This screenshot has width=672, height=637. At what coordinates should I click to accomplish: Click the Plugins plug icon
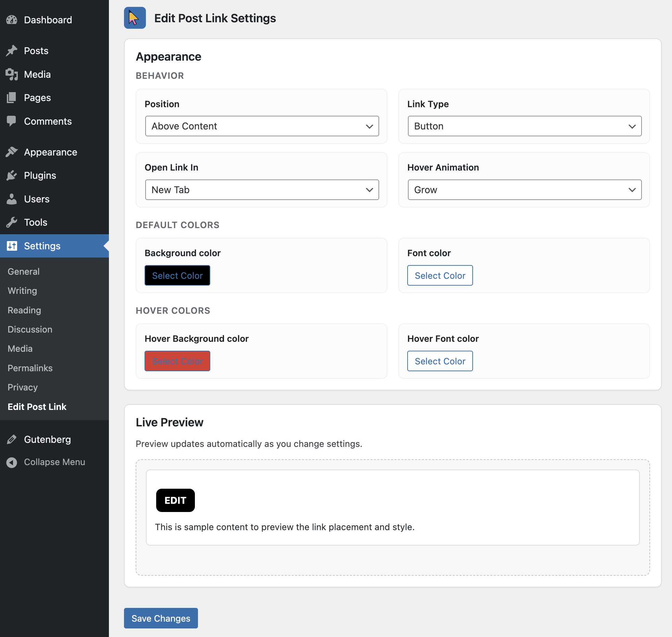point(12,175)
